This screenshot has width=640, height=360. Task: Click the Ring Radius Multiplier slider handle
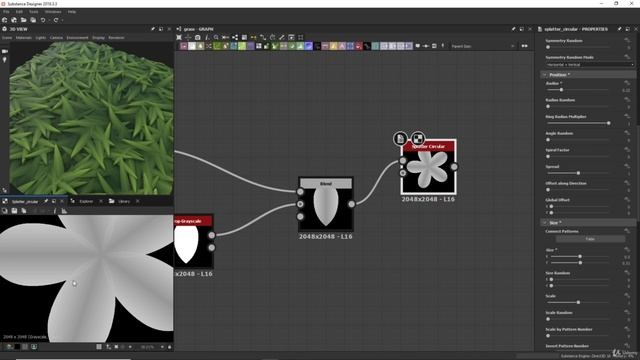click(609, 123)
